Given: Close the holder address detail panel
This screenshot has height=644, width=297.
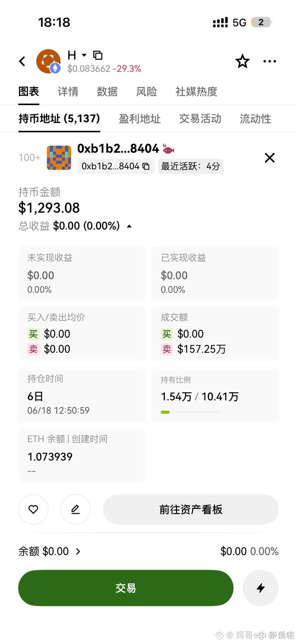Looking at the screenshot, I should [270, 158].
